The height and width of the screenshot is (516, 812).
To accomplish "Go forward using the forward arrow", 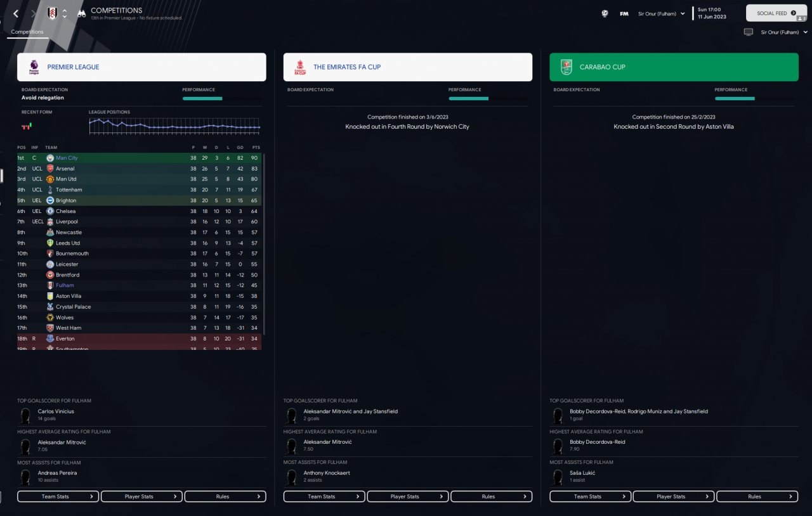I will coord(34,13).
